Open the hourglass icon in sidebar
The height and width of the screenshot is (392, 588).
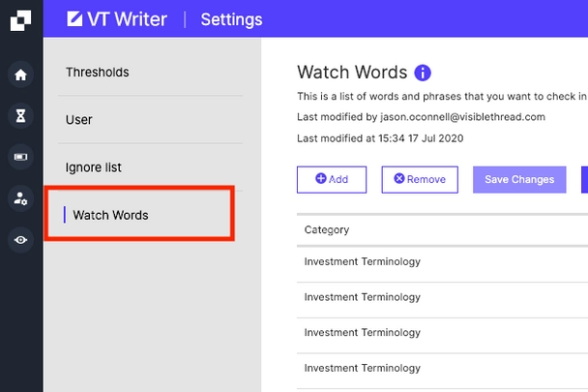click(20, 115)
